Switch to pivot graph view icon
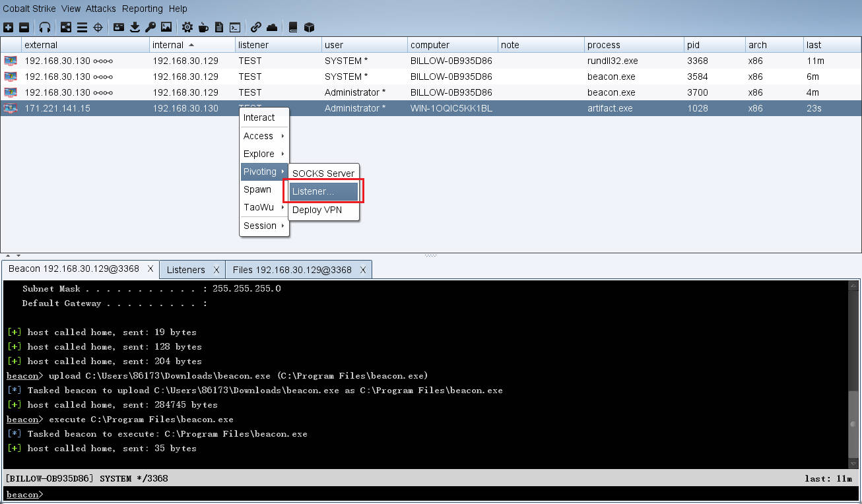 (66, 27)
